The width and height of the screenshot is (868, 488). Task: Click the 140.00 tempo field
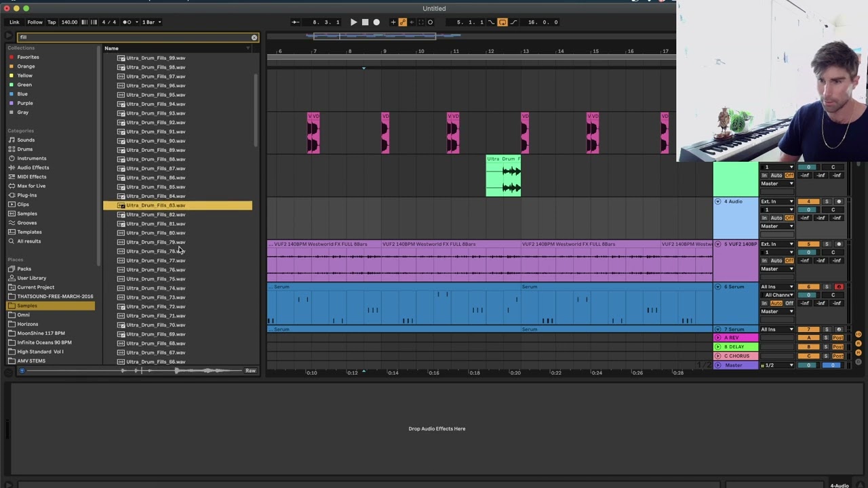tap(69, 22)
